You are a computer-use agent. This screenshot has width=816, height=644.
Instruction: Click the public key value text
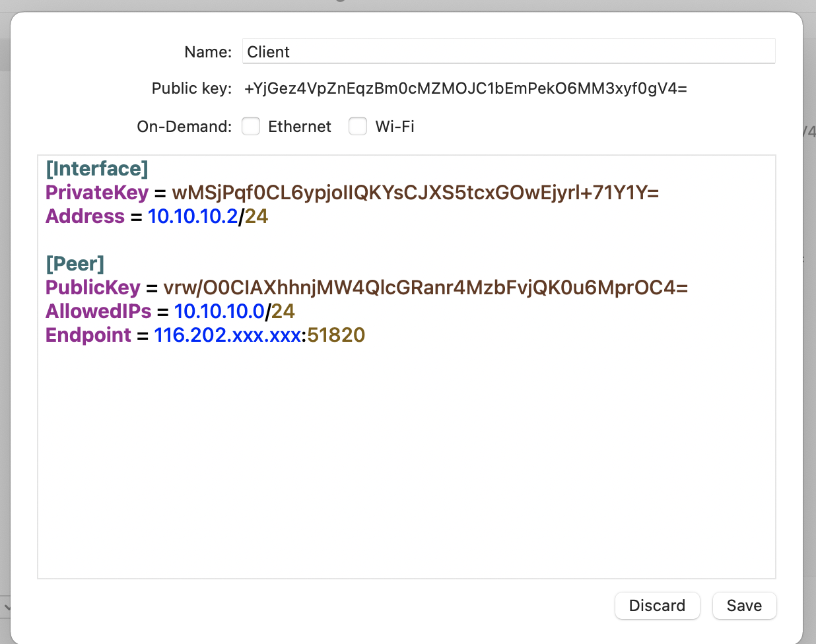tap(465, 88)
